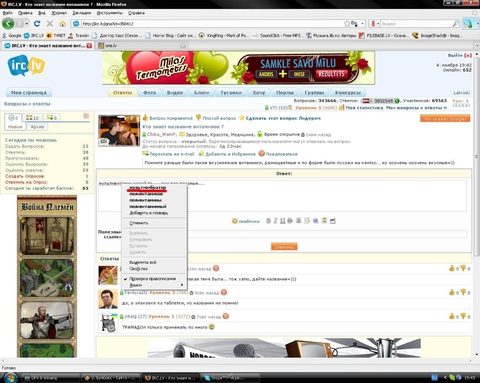480x383 pixels.
Task: Choose Добавить в словарь from the context menu
Action: (x=149, y=213)
